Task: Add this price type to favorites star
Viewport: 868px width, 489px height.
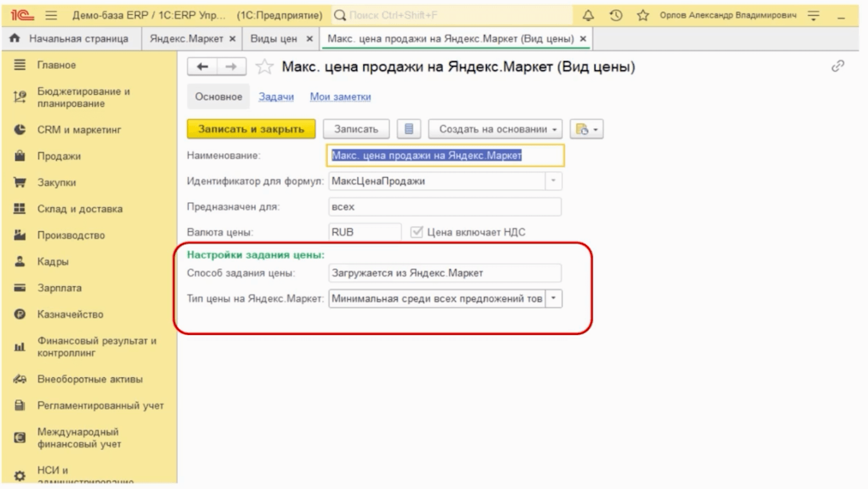Action: 264,67
